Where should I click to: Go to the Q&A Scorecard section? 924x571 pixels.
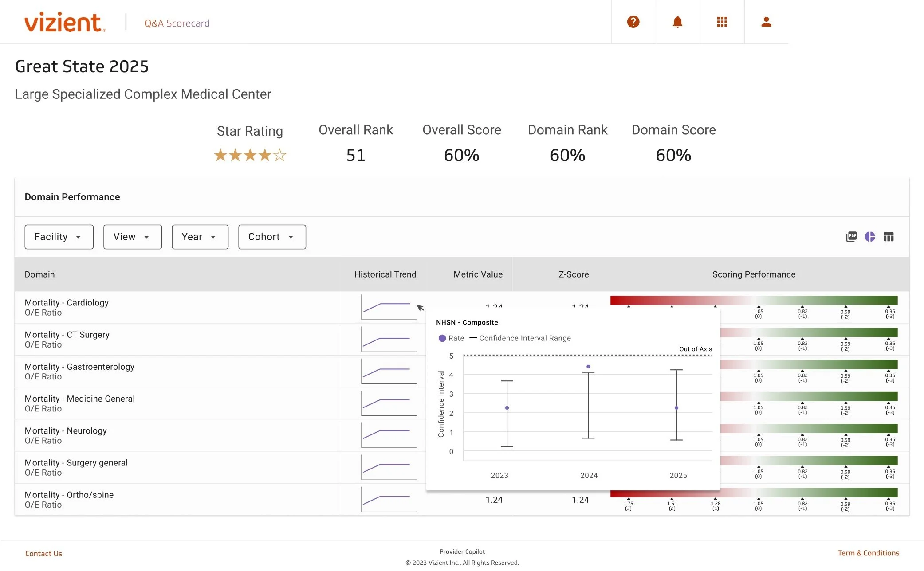tap(177, 23)
